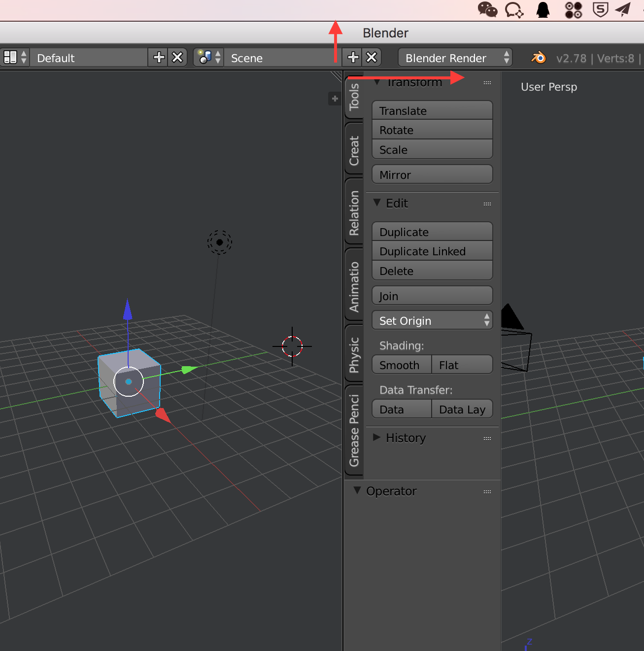Screen dimensions: 644x651
Task: Delete the Default screen layout
Action: (x=177, y=58)
